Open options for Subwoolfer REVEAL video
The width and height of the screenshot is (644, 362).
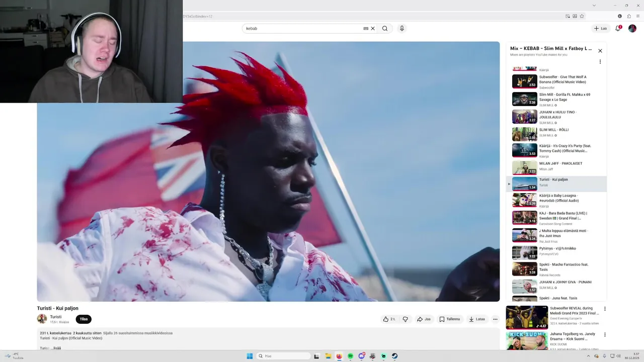pos(605,309)
